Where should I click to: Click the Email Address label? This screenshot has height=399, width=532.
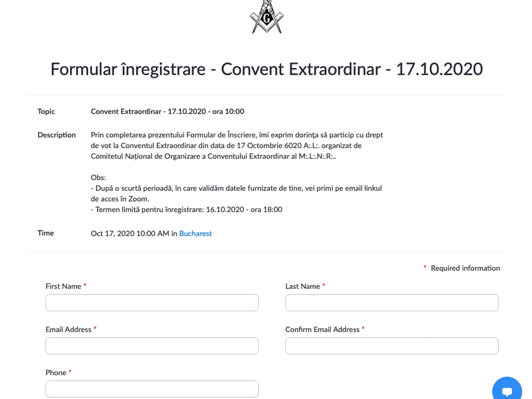point(68,329)
